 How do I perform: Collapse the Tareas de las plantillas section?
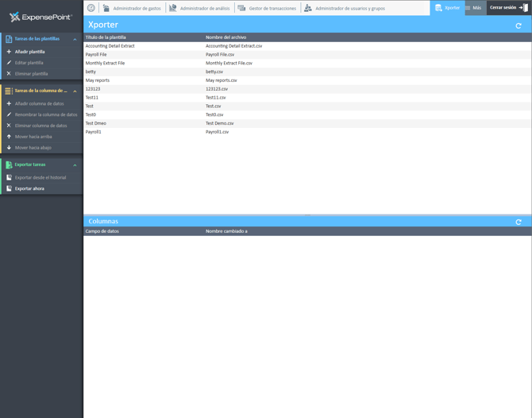[75, 40]
